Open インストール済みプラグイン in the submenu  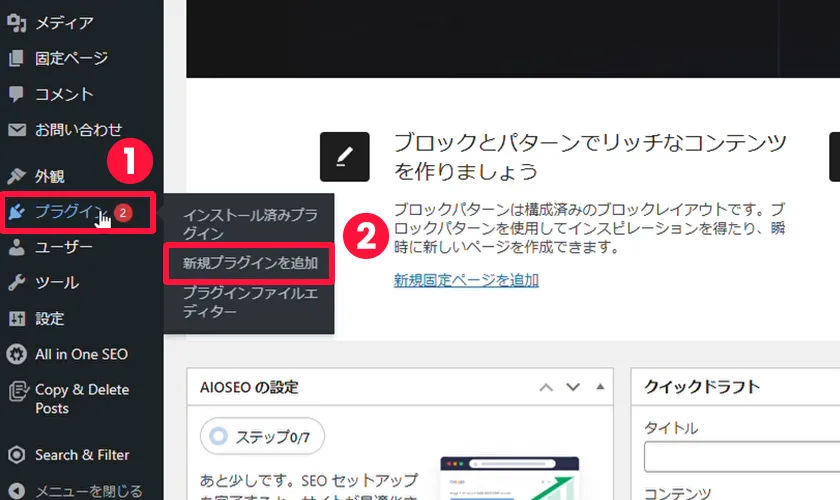pos(250,224)
